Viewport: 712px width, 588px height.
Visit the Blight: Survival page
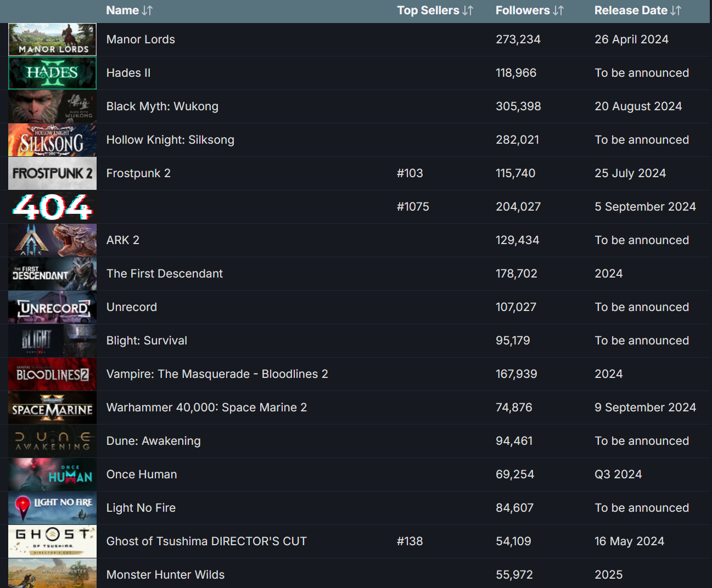click(x=147, y=341)
